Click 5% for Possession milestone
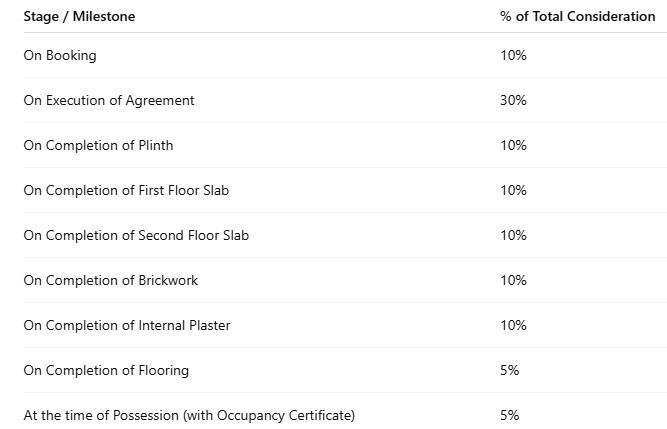Viewport: 667px width, 429px height. [x=510, y=415]
